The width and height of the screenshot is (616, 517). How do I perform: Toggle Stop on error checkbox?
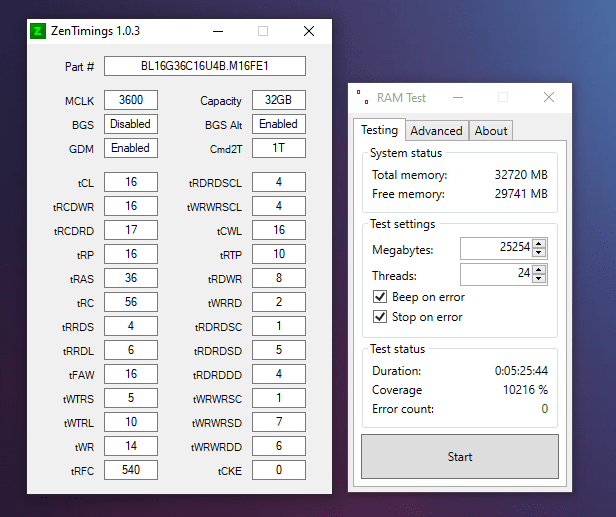pyautogui.click(x=380, y=317)
